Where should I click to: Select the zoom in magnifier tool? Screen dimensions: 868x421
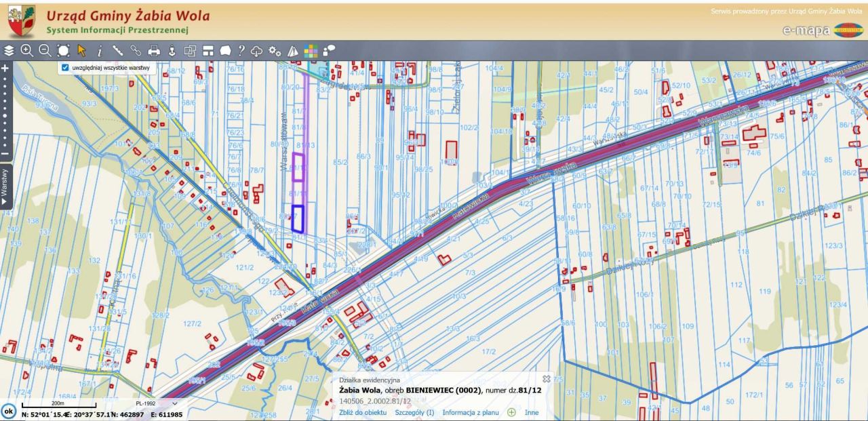pos(26,51)
